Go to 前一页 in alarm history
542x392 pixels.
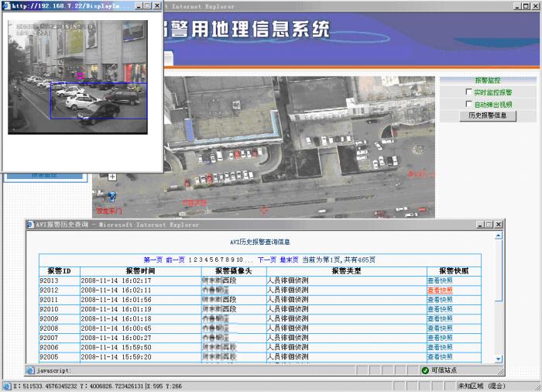tap(176, 260)
